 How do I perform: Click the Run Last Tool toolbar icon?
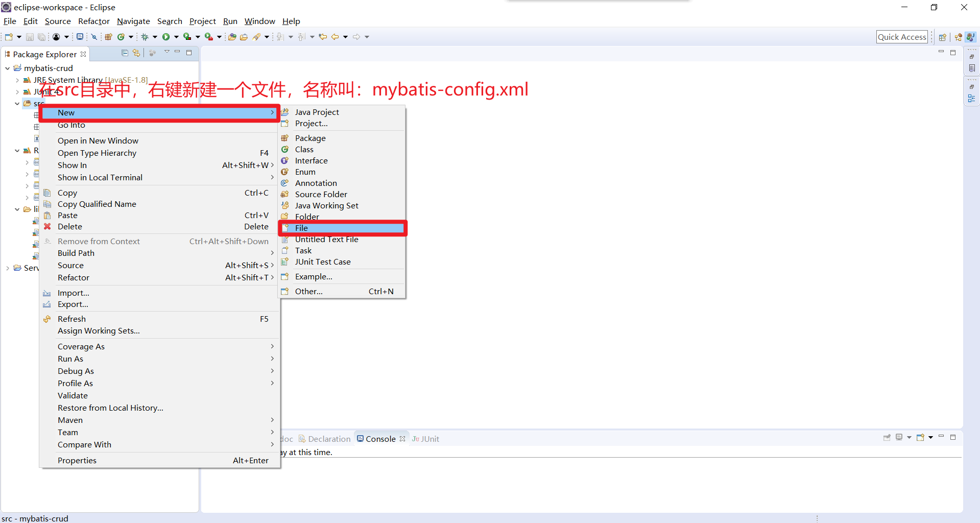(209, 37)
